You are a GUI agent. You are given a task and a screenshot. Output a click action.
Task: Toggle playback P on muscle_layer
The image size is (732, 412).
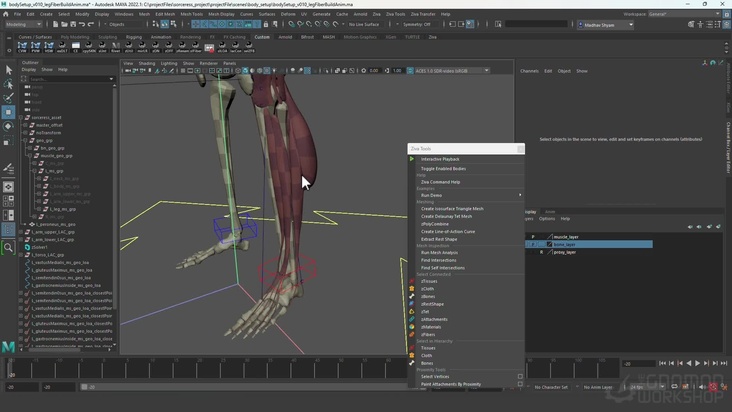click(533, 237)
